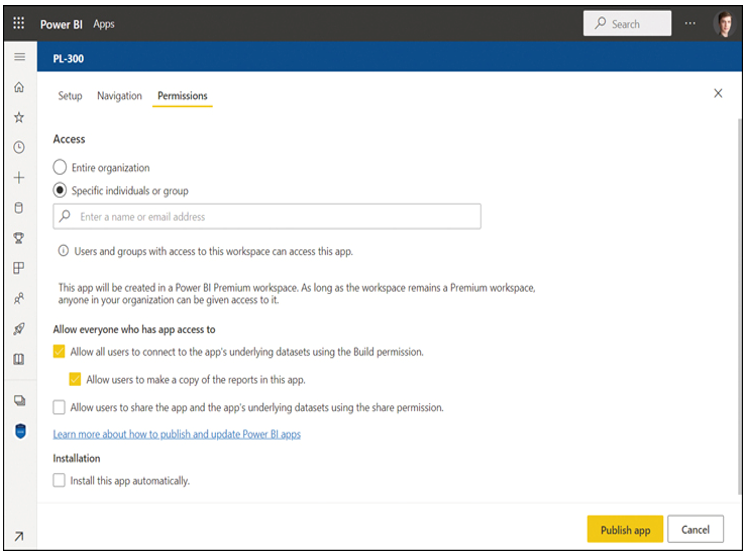
Task: Select Entire organization radio button
Action: pos(59,167)
